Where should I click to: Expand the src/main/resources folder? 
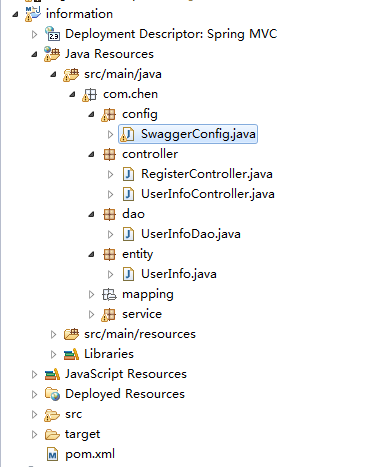(x=53, y=334)
